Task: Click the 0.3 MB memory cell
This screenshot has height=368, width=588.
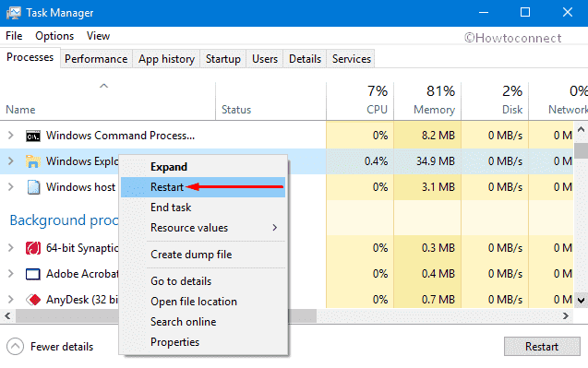Action: [427, 248]
